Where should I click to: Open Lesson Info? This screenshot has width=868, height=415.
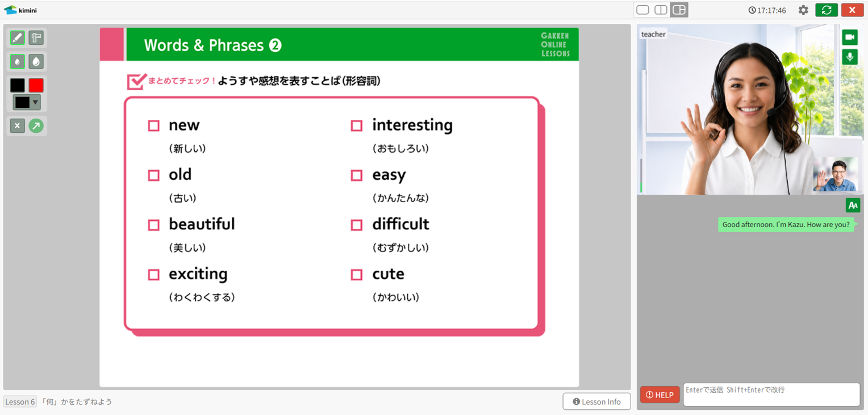pos(596,401)
